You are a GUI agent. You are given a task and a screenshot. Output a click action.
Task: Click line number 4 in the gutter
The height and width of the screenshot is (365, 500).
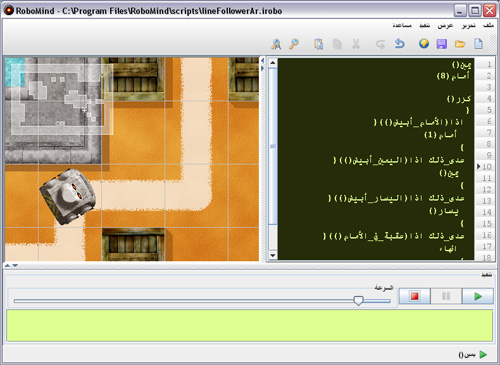489,99
